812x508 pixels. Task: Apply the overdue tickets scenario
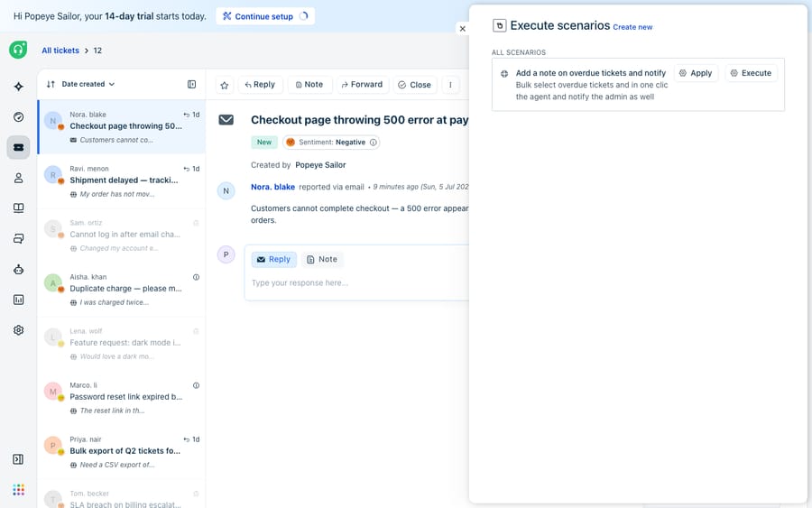(696, 73)
